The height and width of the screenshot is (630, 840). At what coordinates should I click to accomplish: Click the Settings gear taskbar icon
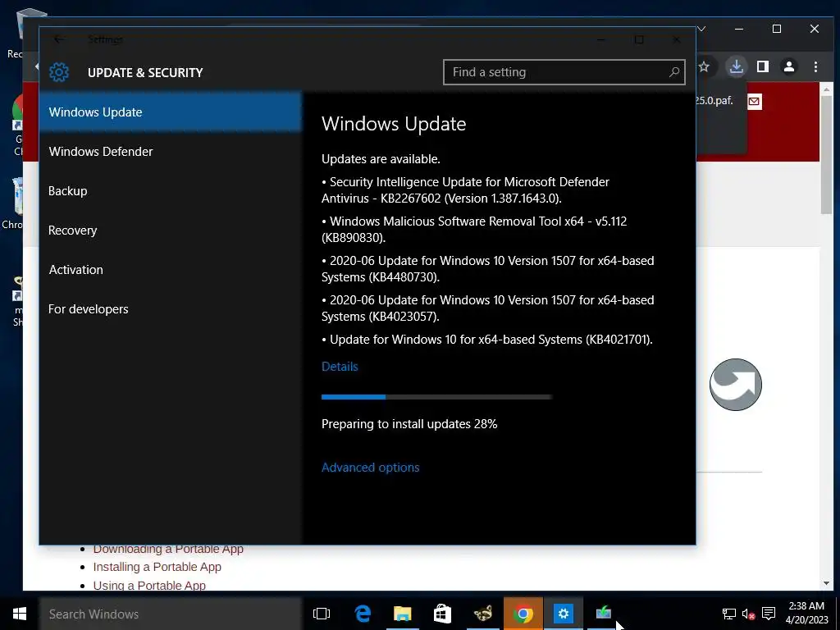[x=564, y=614]
